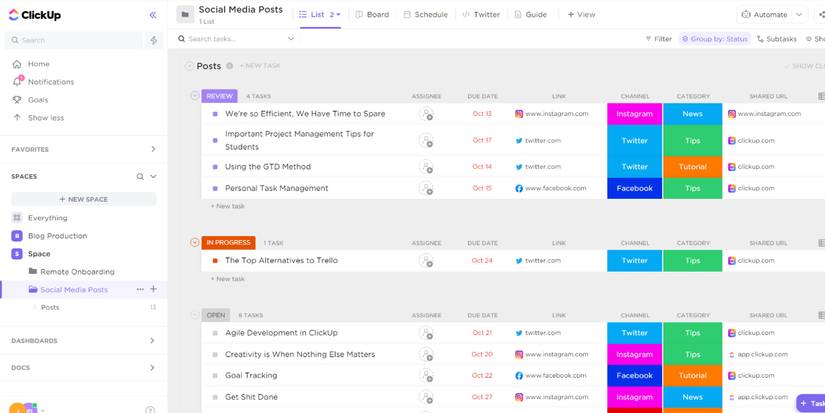The width and height of the screenshot is (825, 413).
Task: Assign user to Using the GTD Method task
Action: (x=426, y=167)
